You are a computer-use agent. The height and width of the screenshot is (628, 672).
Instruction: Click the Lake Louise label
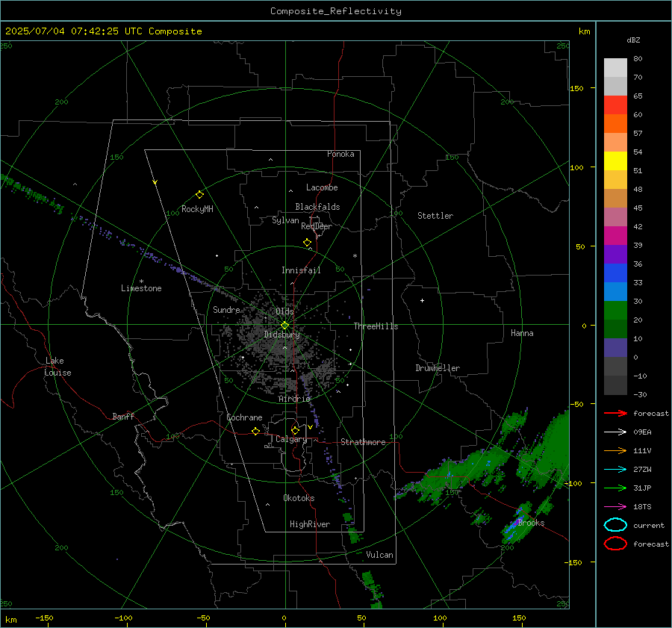coord(57,367)
